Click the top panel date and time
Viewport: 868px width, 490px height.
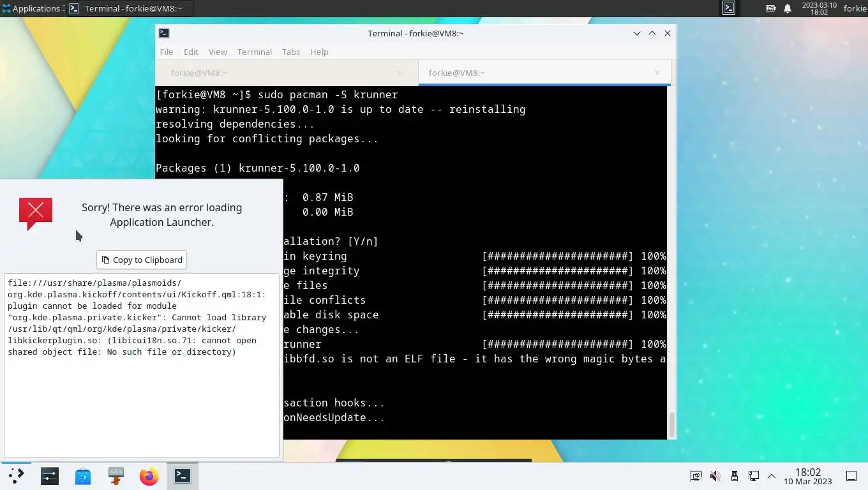[819, 8]
